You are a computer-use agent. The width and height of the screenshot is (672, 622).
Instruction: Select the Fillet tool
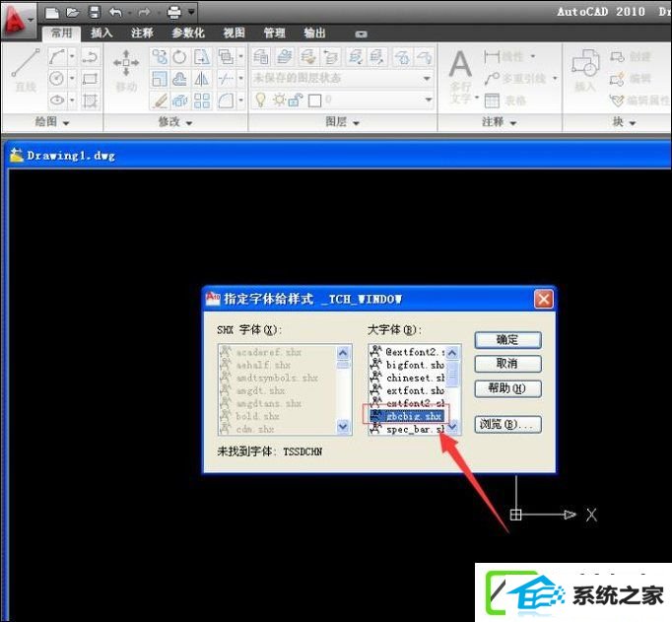pyautogui.click(x=226, y=102)
